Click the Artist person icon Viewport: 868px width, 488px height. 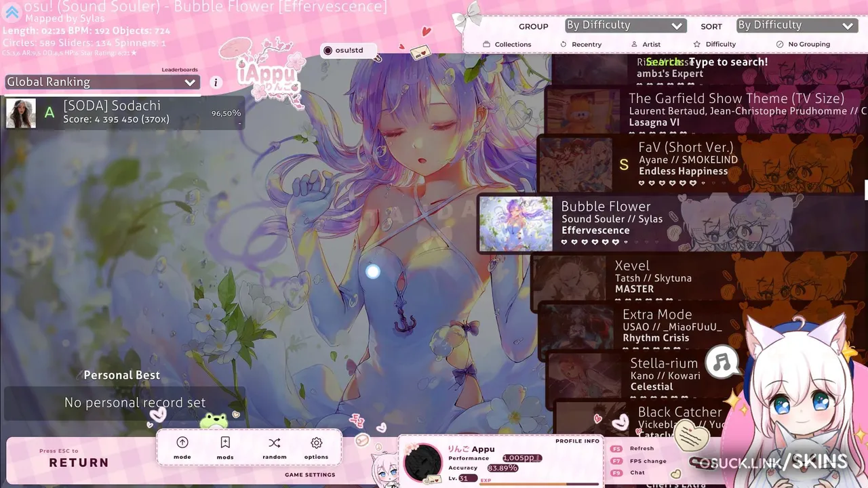point(634,44)
